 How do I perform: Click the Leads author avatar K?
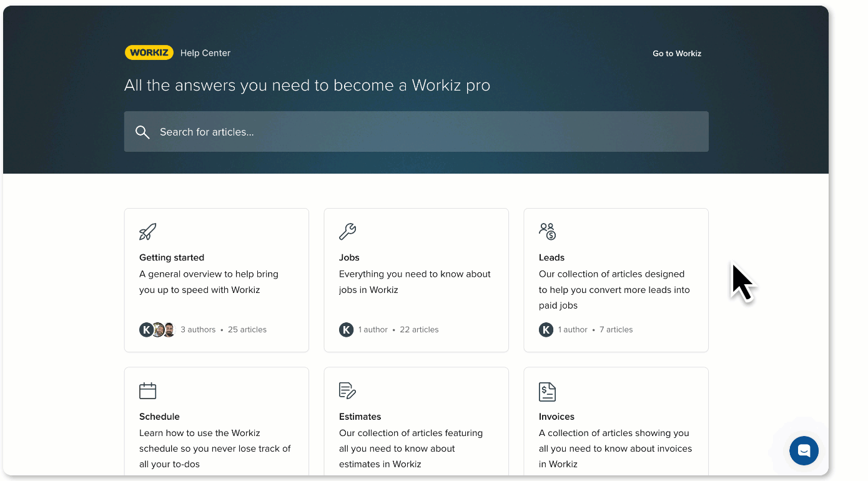(546, 330)
